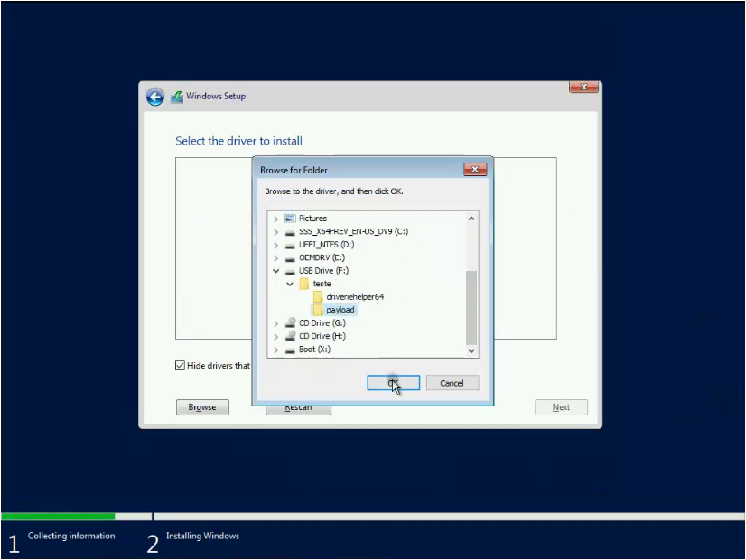
Task: Click the back navigation arrow
Action: [x=154, y=97]
